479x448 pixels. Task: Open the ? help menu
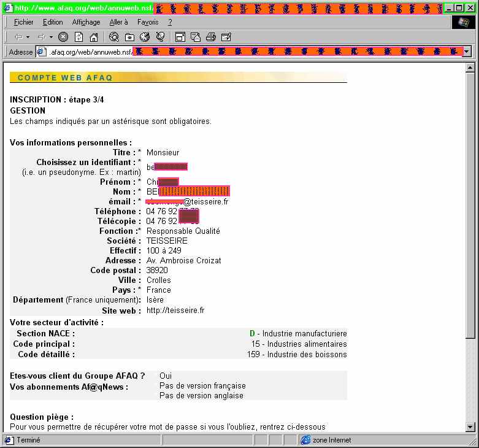[x=170, y=22]
